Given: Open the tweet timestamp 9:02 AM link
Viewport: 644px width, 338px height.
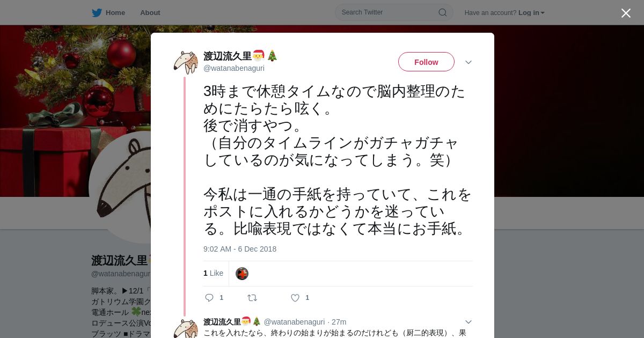Looking at the screenshot, I should click(240, 249).
